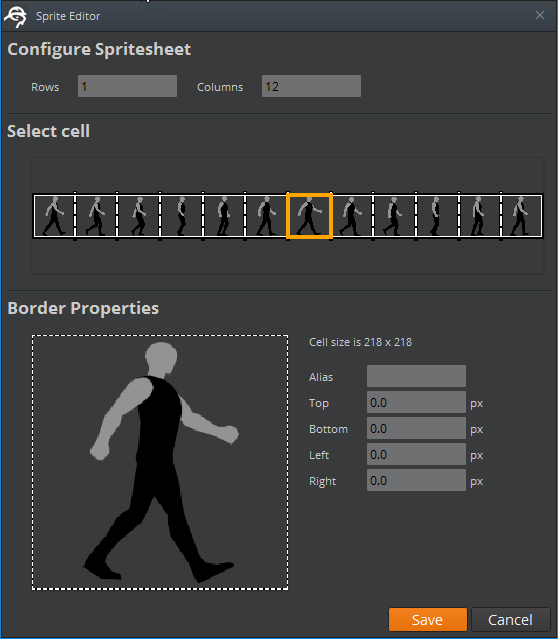The image size is (558, 639).
Task: Click the 'Alias' label
Action: 321,377
